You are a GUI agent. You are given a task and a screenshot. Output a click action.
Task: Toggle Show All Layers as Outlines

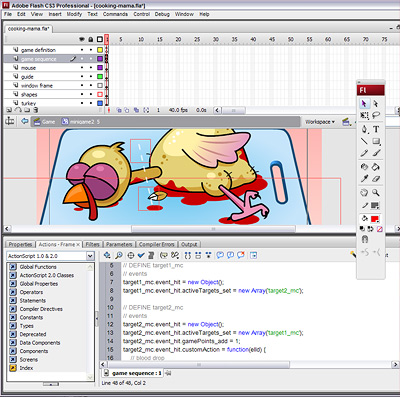100,39
